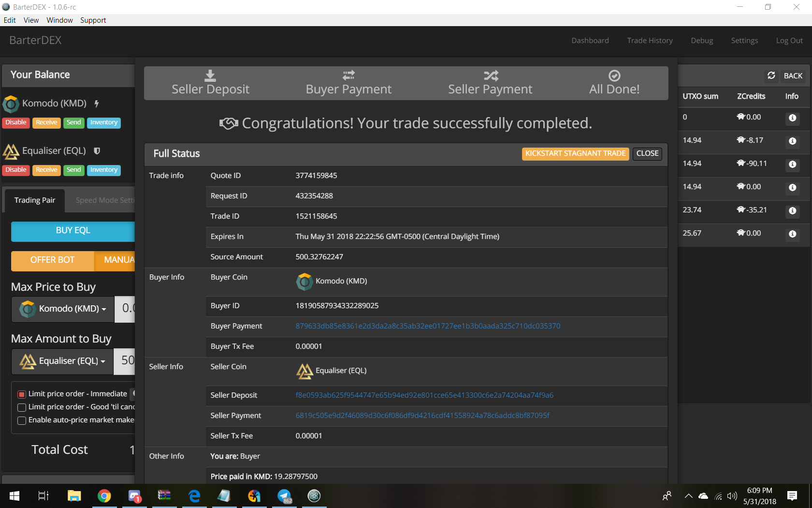Screen dimensions: 812x508
Task: Open Task View on the taskbar
Action: 43,496
